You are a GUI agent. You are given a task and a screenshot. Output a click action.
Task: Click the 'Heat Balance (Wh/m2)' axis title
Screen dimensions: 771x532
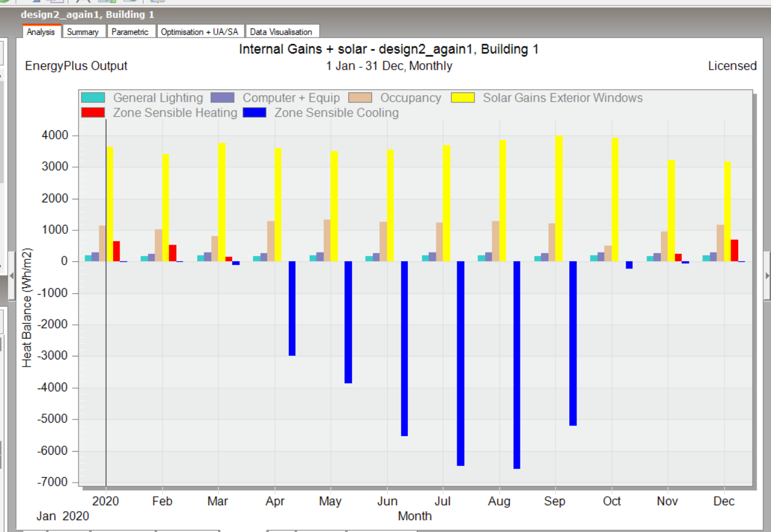[x=27, y=307]
